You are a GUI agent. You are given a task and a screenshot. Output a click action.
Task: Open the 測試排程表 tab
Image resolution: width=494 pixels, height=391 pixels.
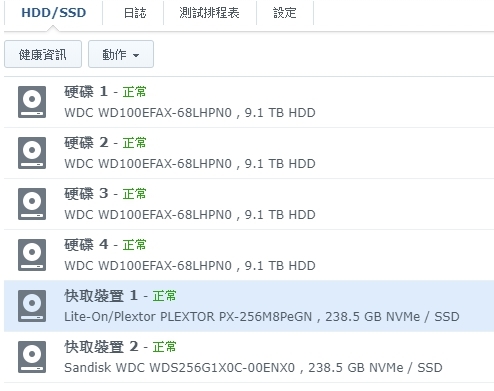click(x=209, y=13)
